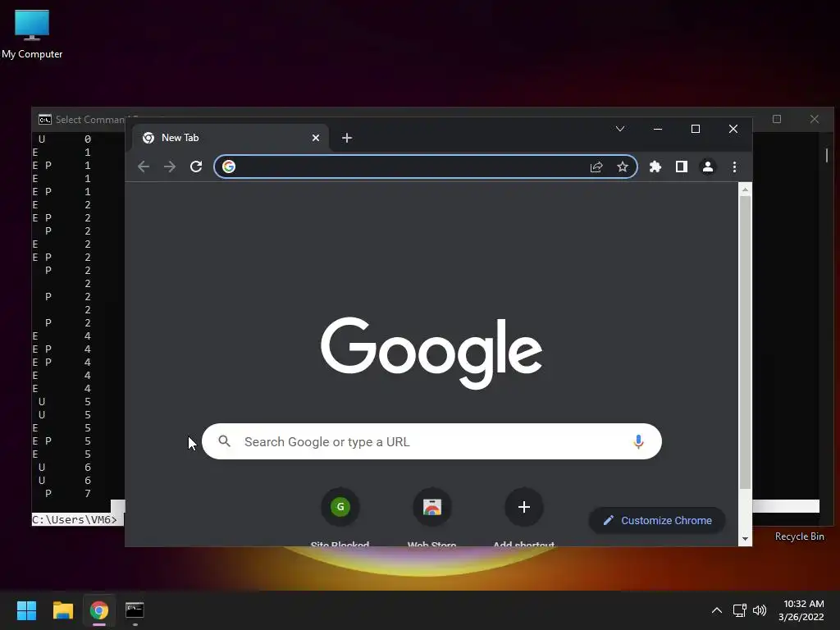Open the Chrome Extensions puzzle icon

pyautogui.click(x=655, y=167)
